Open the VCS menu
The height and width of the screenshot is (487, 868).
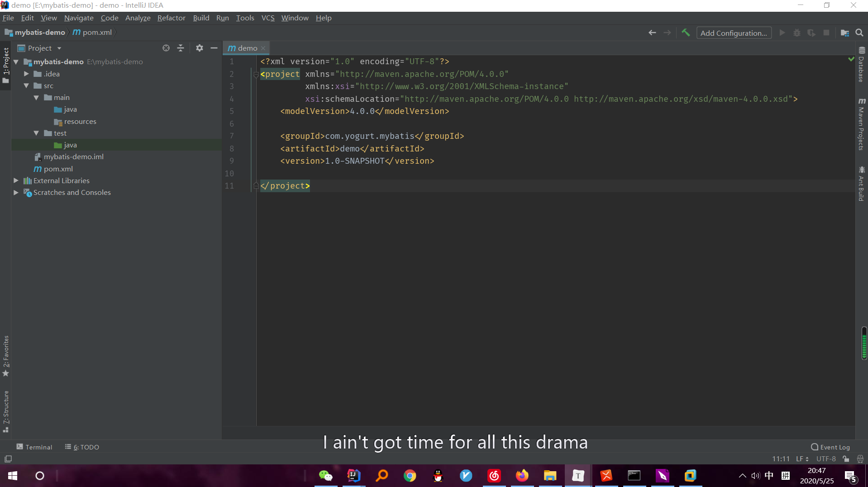[x=268, y=18]
